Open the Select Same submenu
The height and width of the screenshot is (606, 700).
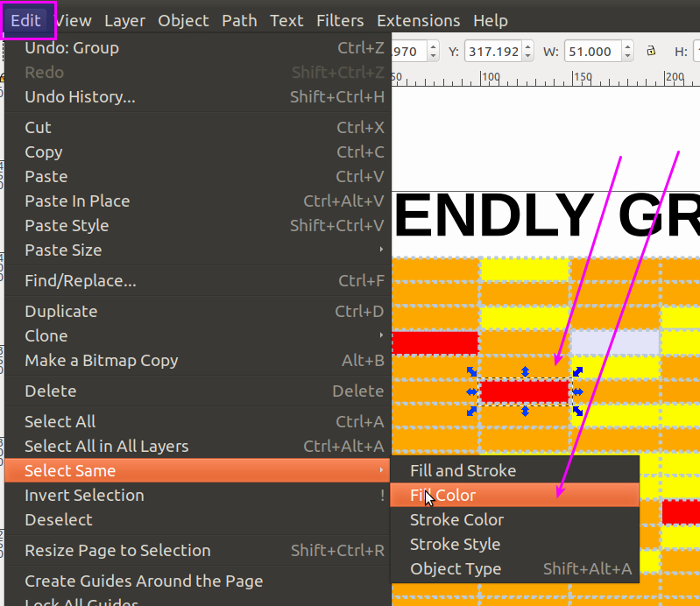click(197, 471)
